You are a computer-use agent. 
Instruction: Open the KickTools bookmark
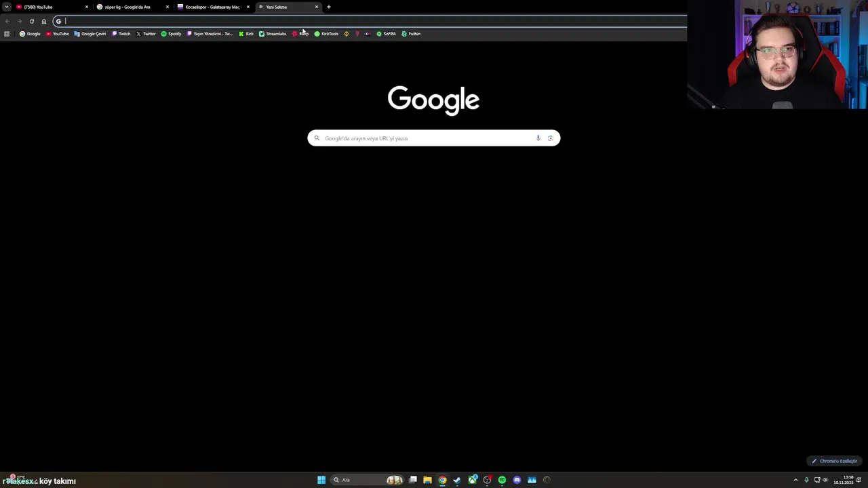click(326, 34)
